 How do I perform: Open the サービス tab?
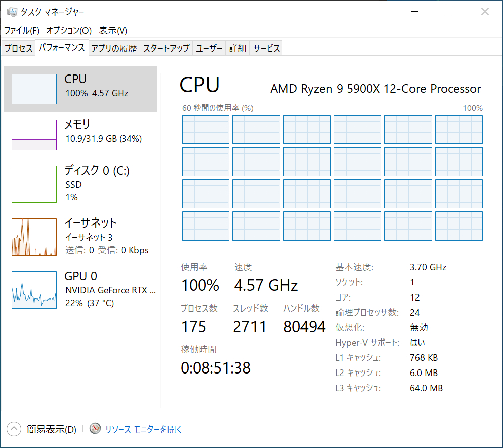pyautogui.click(x=266, y=48)
